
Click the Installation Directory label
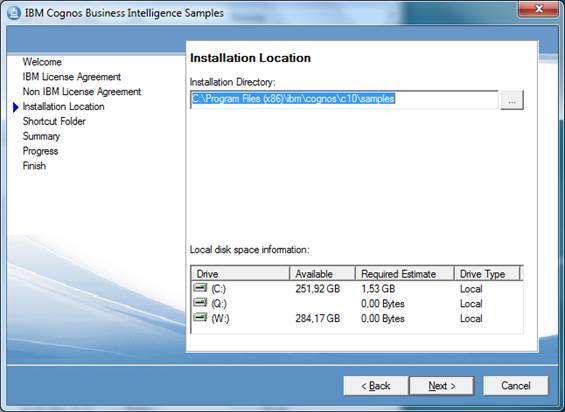(232, 82)
